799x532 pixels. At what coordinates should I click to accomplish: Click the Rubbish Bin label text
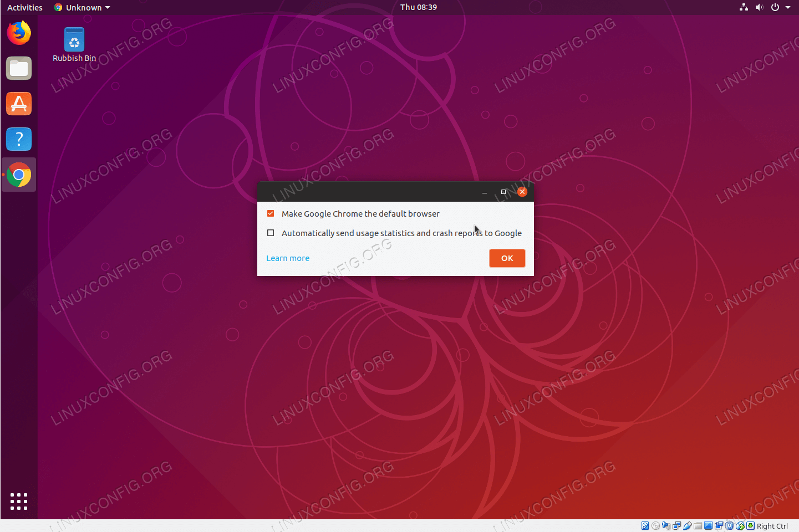click(74, 58)
